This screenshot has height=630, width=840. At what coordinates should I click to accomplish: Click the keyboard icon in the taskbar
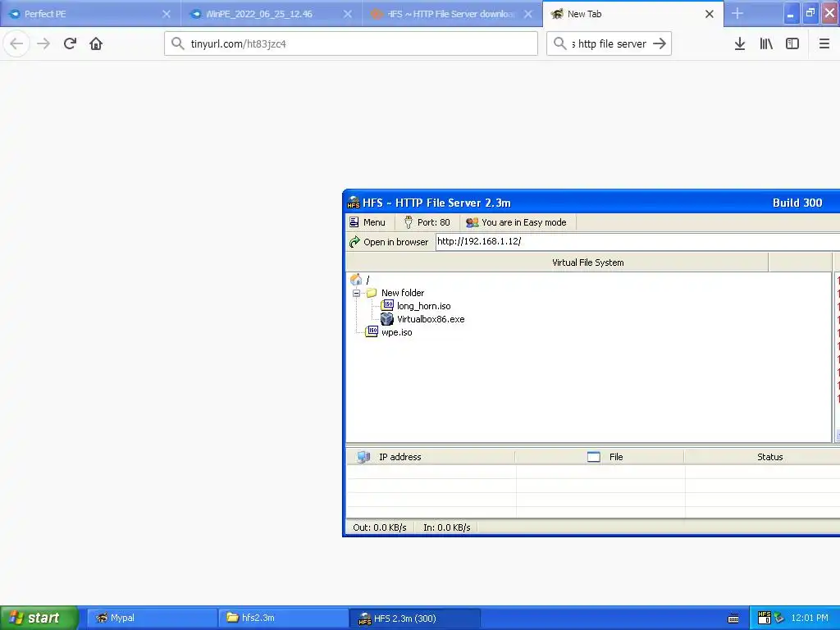[733, 619]
